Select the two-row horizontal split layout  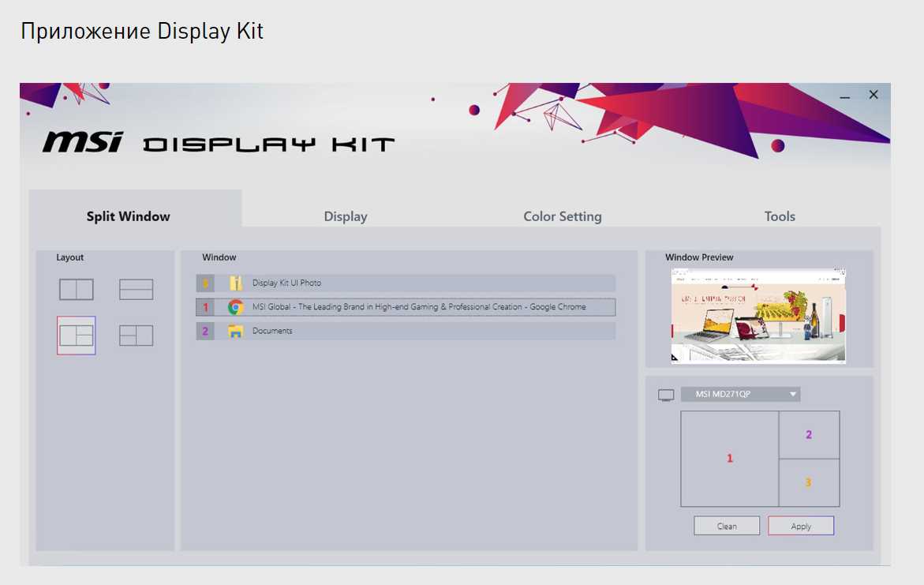tap(136, 290)
